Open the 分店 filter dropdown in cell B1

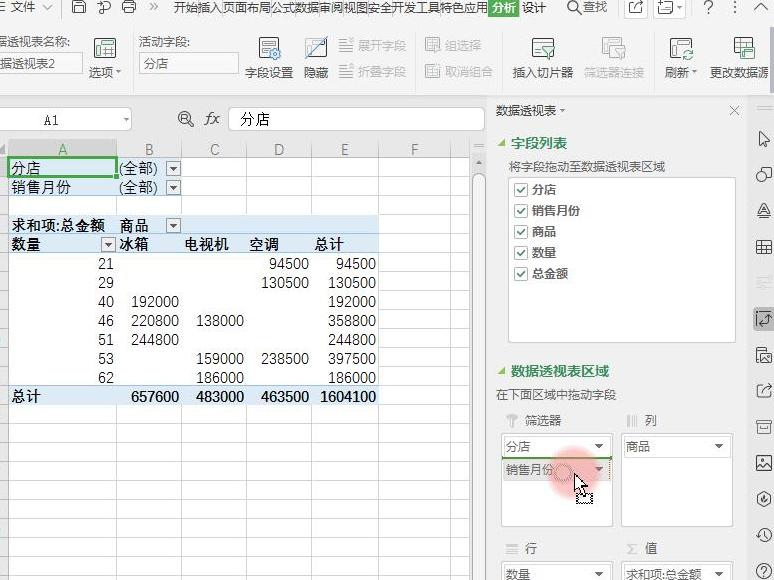(173, 169)
